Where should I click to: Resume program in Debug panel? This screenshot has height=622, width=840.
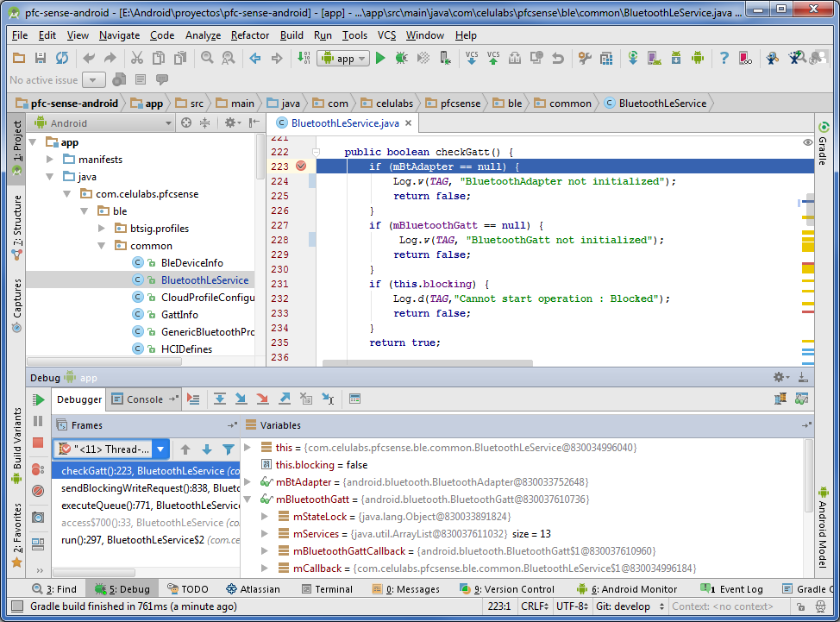coord(38,399)
